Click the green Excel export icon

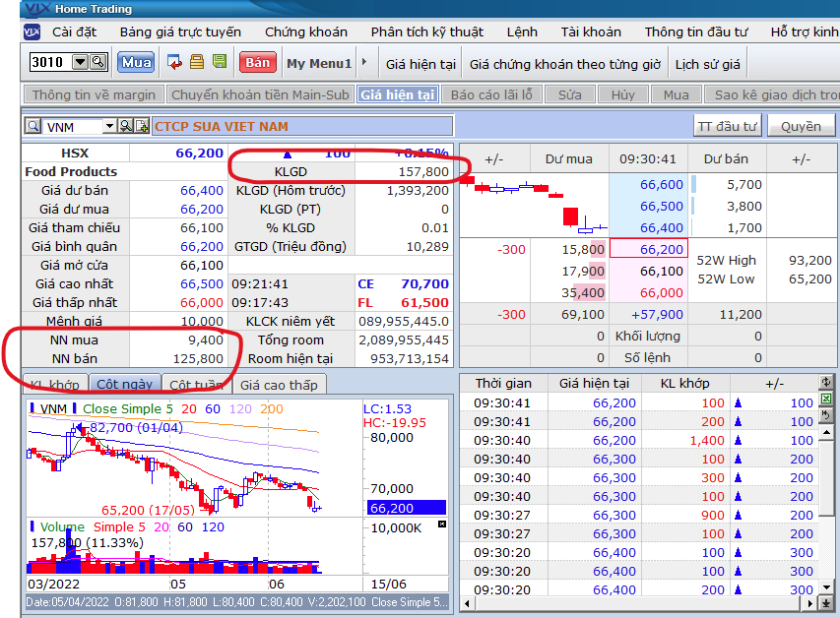tap(826, 399)
